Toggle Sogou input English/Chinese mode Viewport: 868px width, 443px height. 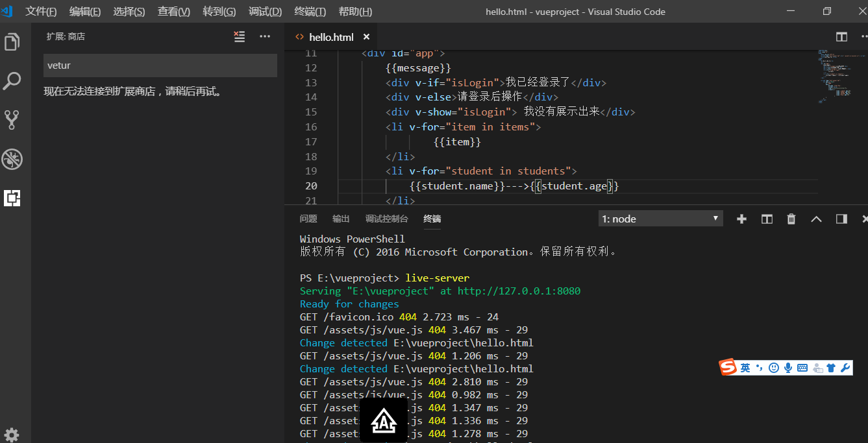(745, 368)
